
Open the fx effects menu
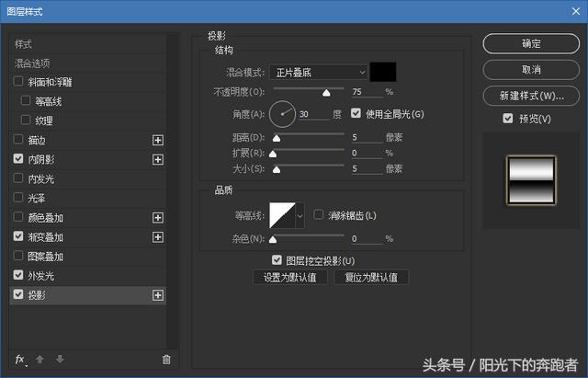[x=20, y=360]
